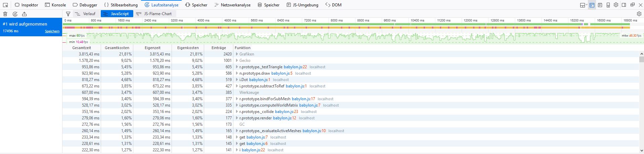Image resolution: width=644 pixels, height=154 pixels.
Task: Open the Debugger tab
Action: (85, 5)
